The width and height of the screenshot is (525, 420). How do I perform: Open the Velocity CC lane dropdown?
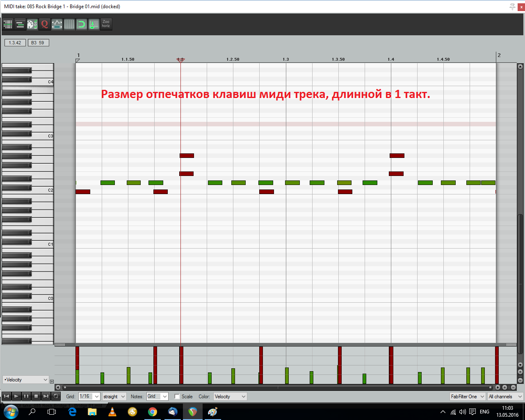click(26, 380)
